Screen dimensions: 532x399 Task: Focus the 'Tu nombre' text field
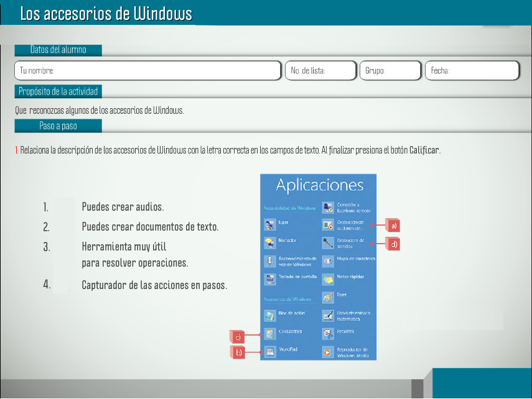(x=148, y=71)
